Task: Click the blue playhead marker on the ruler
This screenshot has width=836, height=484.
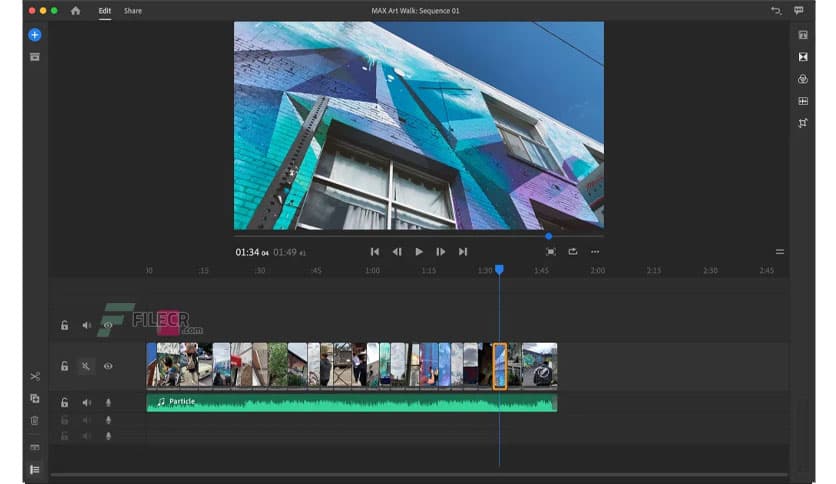Action: [499, 270]
